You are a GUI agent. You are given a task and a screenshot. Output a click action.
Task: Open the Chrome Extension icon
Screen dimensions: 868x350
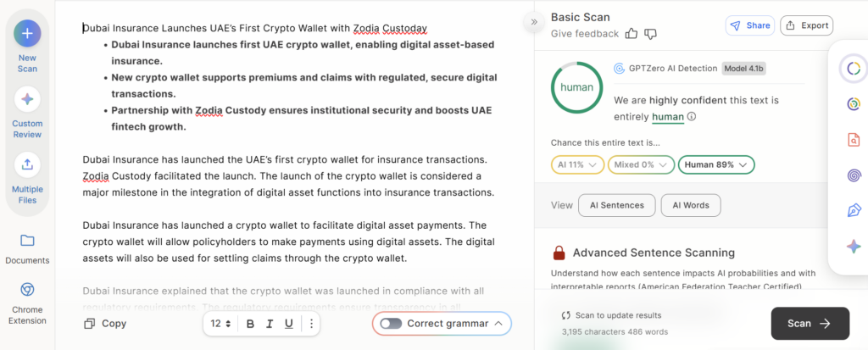point(27,290)
